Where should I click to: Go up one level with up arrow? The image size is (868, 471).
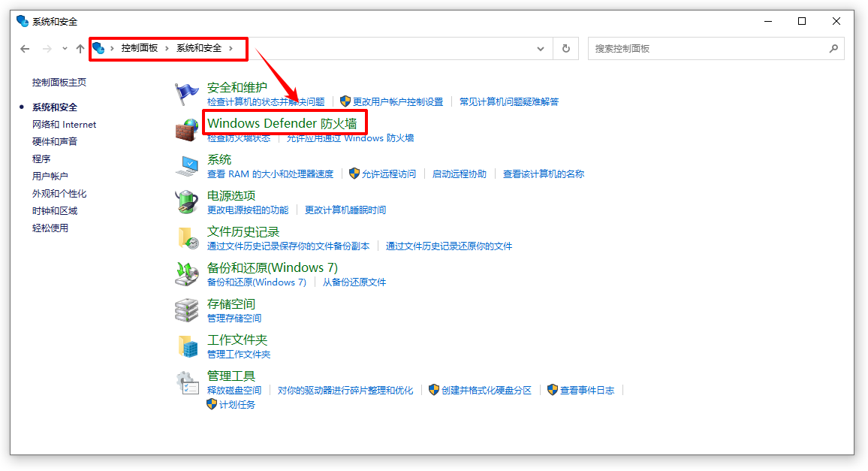tap(80, 49)
